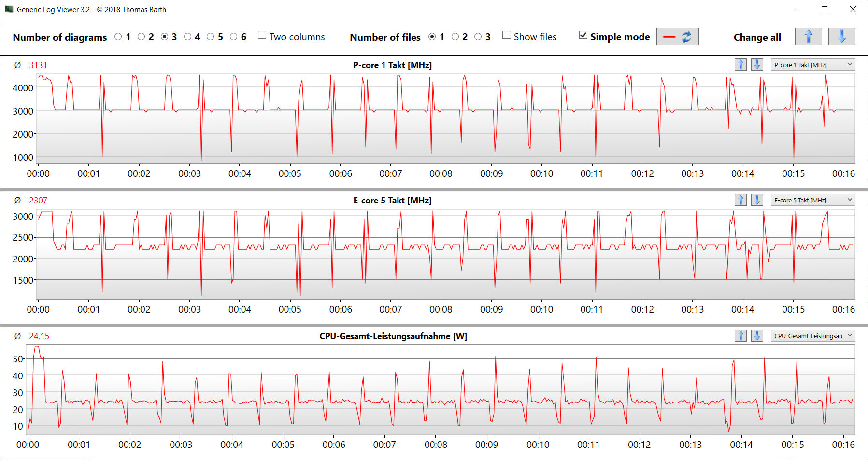The height and width of the screenshot is (460, 868).
Task: Move E-core 5 Takt diagram down
Action: (757, 200)
